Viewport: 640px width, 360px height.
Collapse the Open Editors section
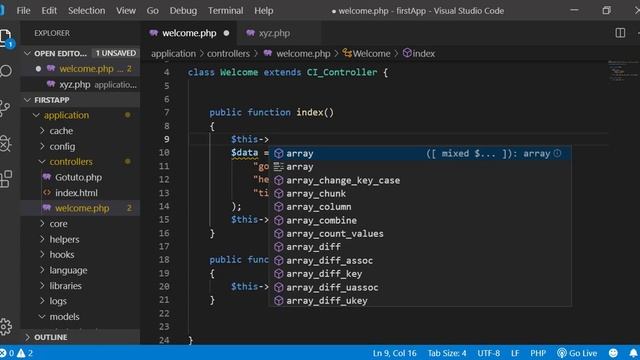80,53
